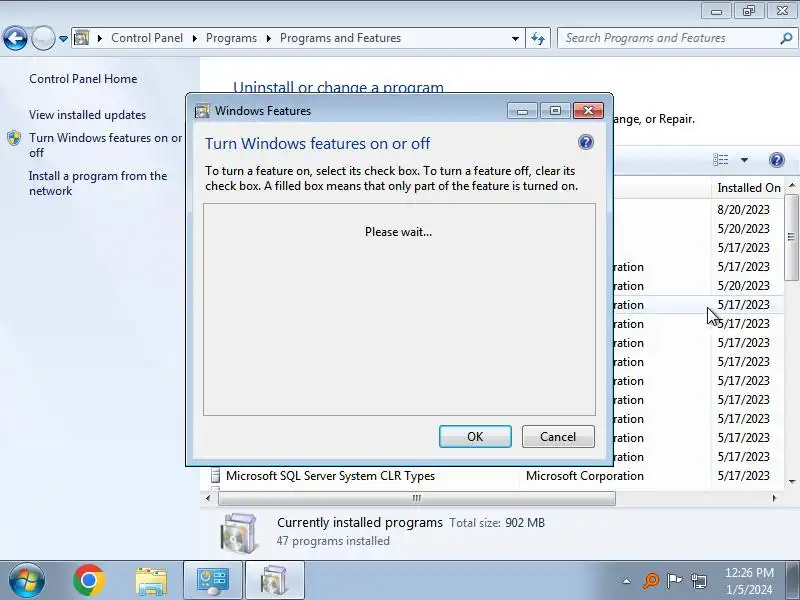The width and height of the screenshot is (800, 600).
Task: Click the shield icon beside Windows features link
Action: click(14, 138)
